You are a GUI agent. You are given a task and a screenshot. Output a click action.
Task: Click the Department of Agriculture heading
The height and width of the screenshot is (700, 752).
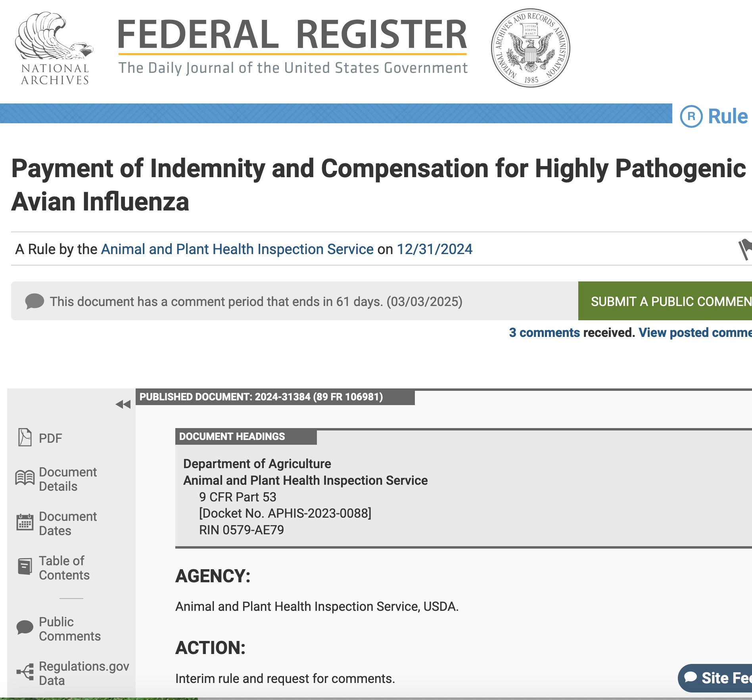click(257, 464)
